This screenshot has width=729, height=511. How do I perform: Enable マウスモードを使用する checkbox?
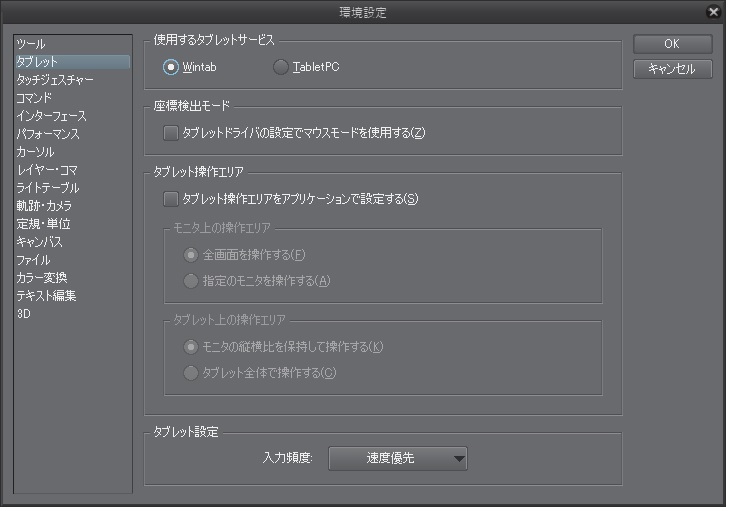click(171, 133)
